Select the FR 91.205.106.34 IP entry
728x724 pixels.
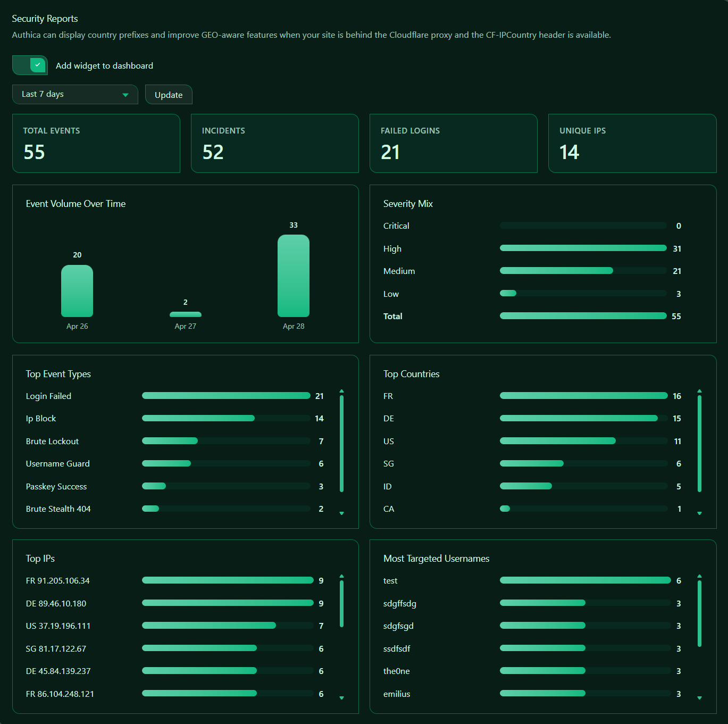pos(58,581)
